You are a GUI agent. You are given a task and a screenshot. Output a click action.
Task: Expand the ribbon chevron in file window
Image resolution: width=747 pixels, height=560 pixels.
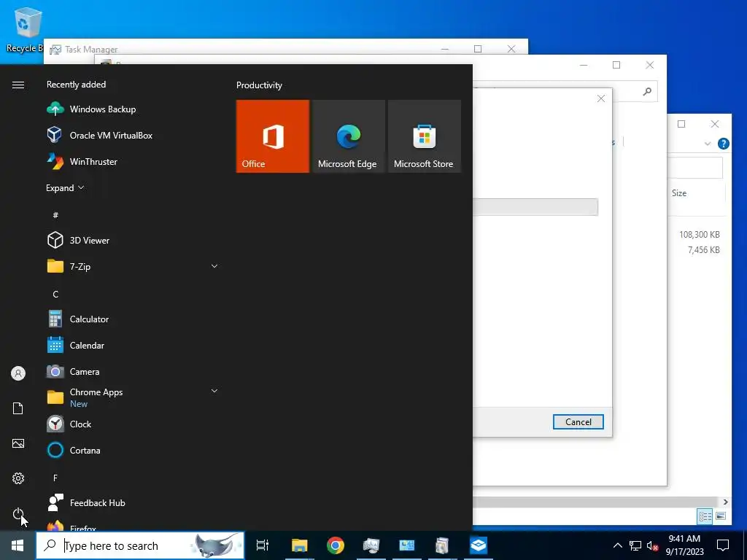[x=708, y=144]
